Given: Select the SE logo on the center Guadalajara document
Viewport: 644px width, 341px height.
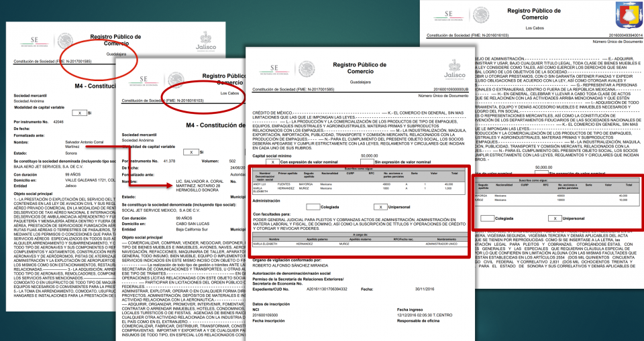Looking at the screenshot, I should click(x=274, y=70).
